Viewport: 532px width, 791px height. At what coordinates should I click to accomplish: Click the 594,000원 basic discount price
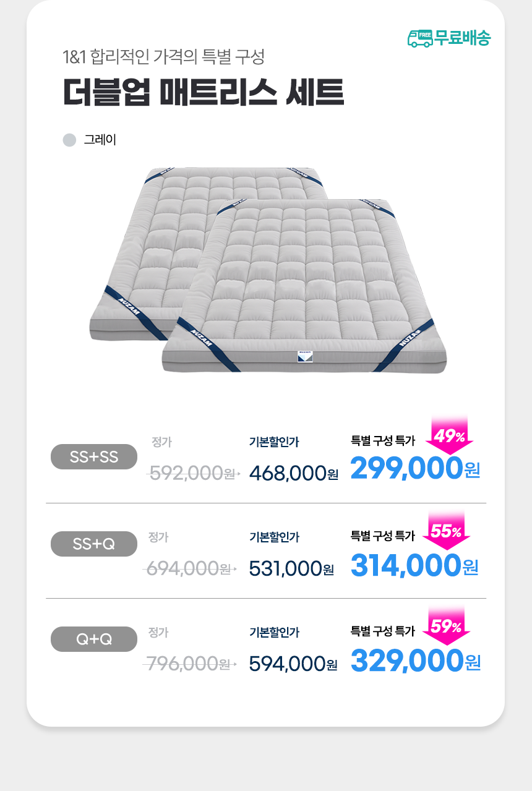[x=293, y=664]
